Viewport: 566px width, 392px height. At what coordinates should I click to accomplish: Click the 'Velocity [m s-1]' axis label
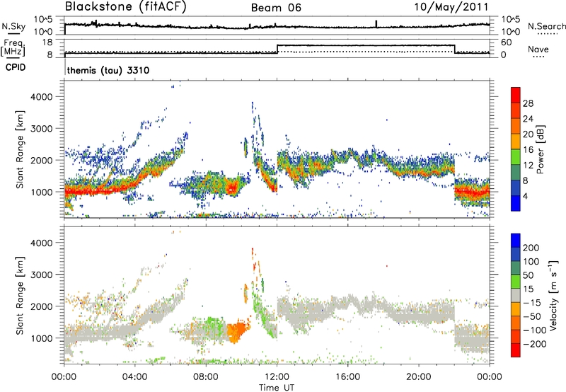coord(553,295)
